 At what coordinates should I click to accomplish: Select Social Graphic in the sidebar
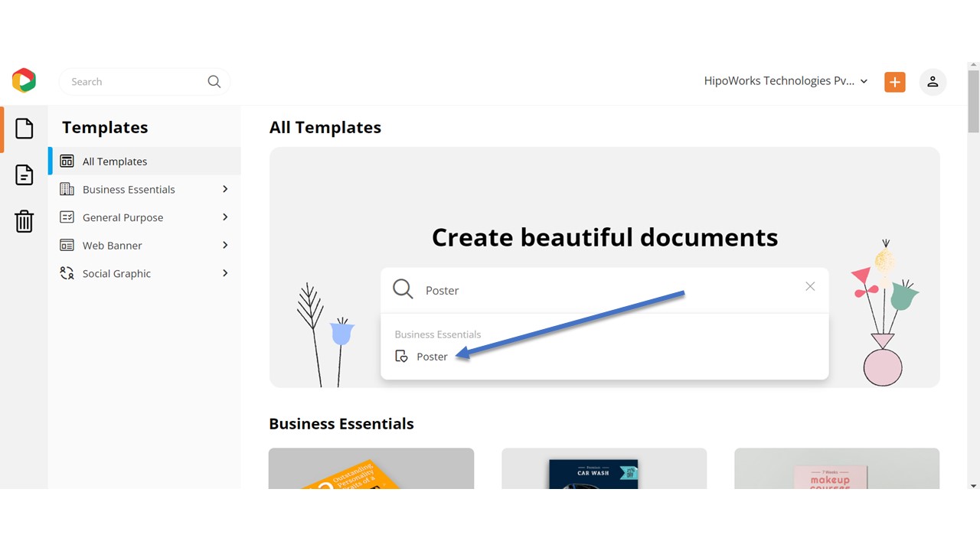pyautogui.click(x=116, y=273)
